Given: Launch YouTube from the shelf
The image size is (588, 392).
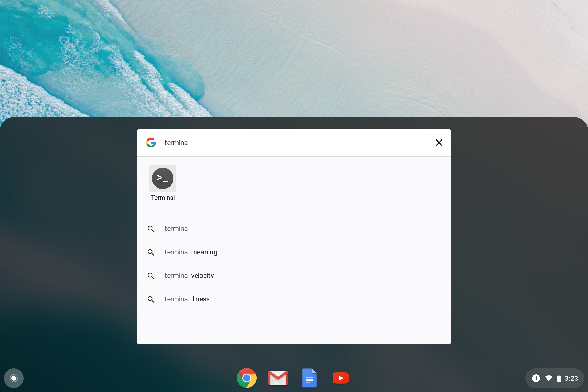Looking at the screenshot, I should tap(341, 378).
